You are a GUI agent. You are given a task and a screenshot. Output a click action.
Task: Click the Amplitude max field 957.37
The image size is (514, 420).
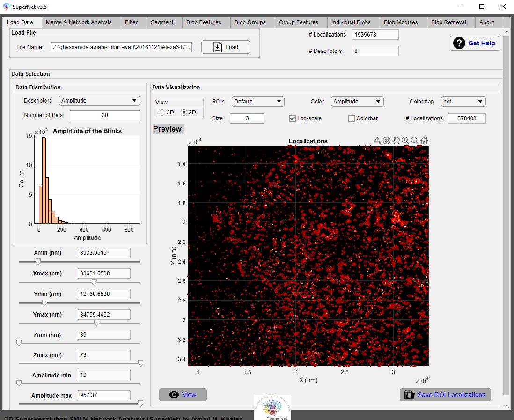point(104,395)
